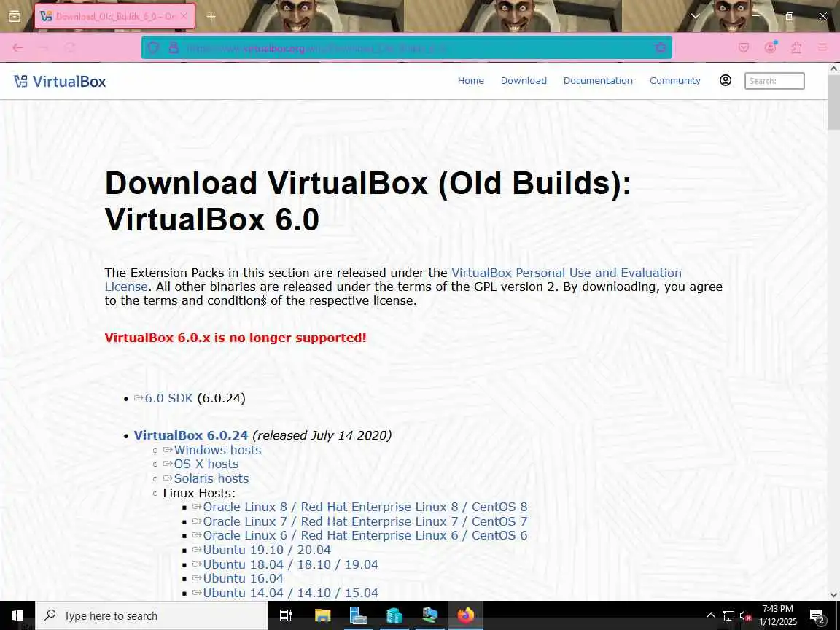This screenshot has height=630, width=840.
Task: Open Home in site navigation
Action: tap(471, 80)
